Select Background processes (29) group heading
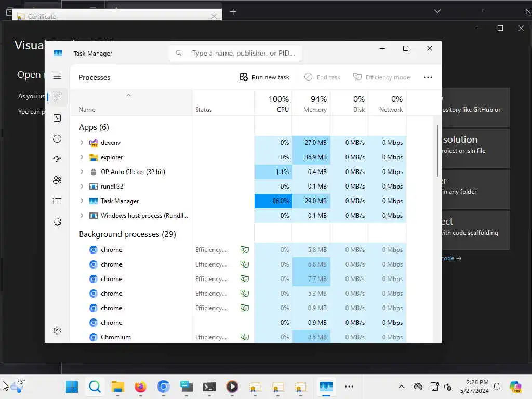This screenshot has height=399, width=532. coord(128,234)
